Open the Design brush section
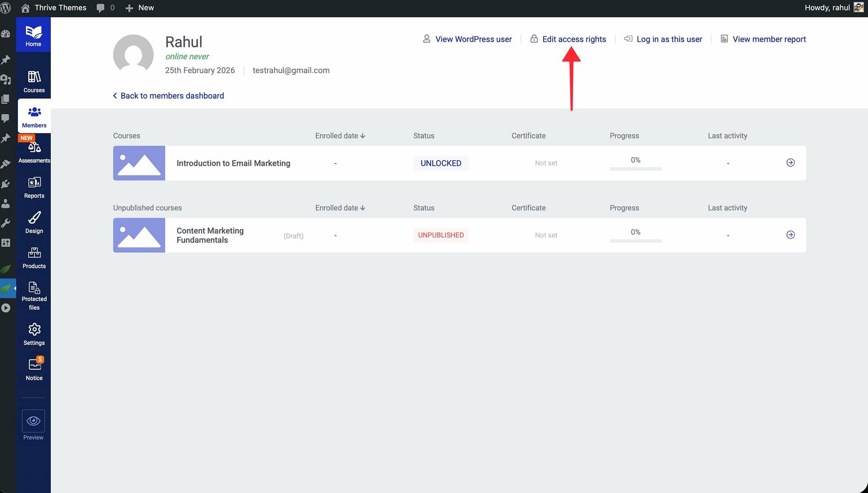Viewport: 868px width, 493px height. coord(34,223)
